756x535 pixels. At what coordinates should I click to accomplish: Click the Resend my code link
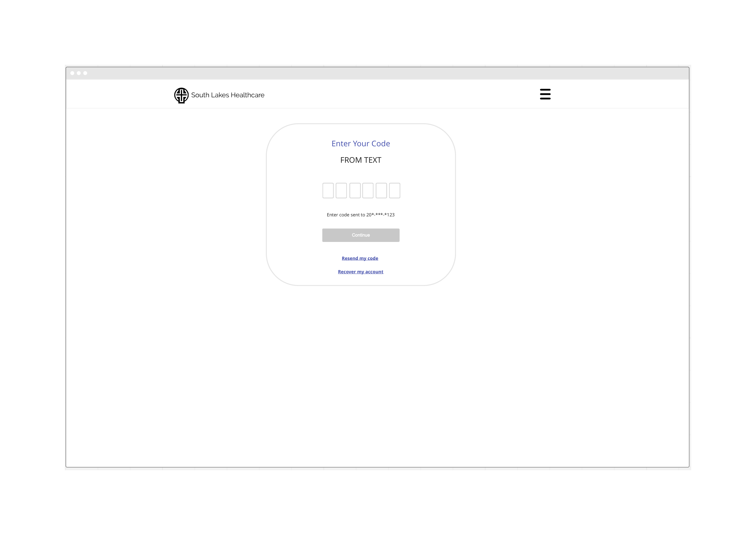coord(360,258)
